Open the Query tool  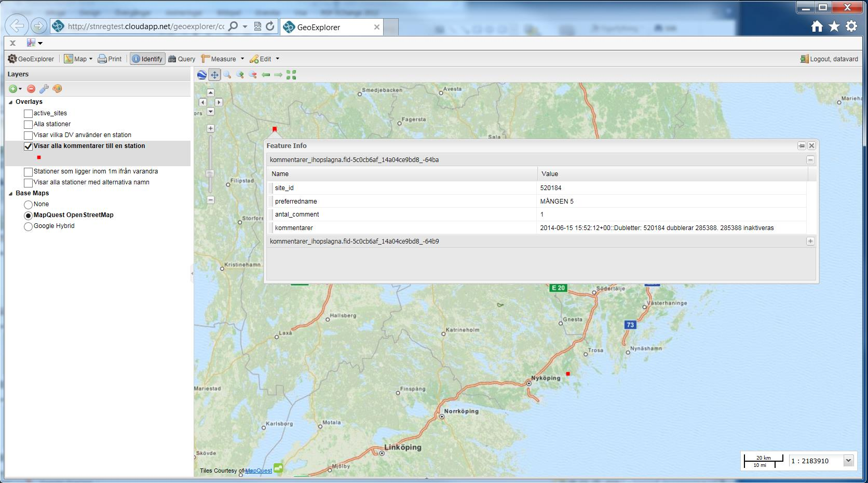tap(182, 59)
